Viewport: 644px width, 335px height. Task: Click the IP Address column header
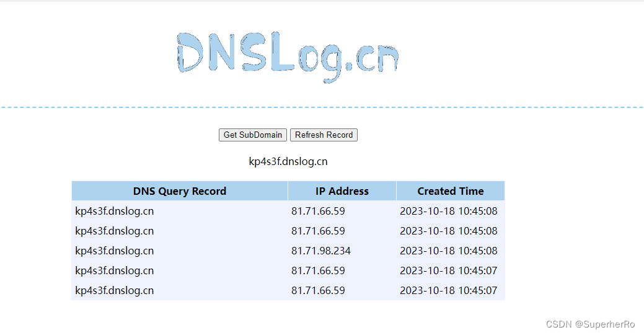click(342, 191)
